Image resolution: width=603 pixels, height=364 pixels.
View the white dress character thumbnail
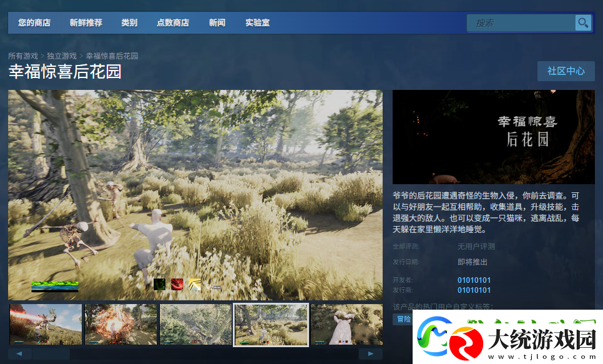(x=346, y=325)
